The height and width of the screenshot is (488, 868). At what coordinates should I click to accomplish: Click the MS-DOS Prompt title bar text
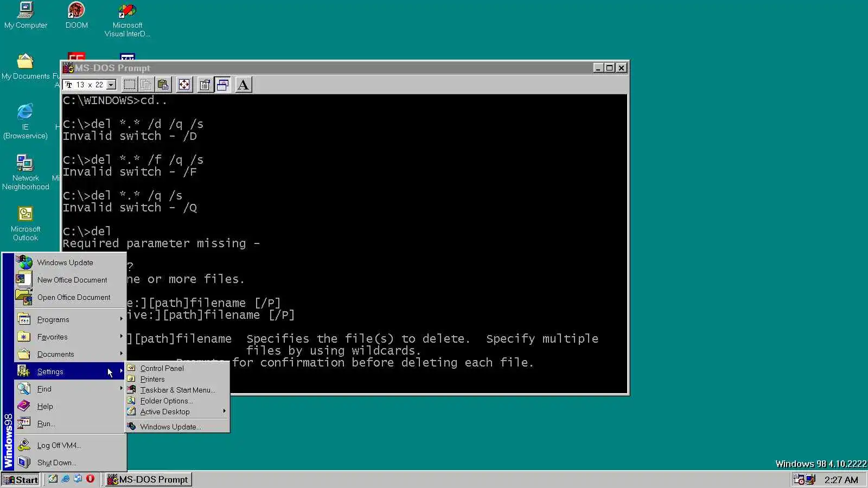112,68
